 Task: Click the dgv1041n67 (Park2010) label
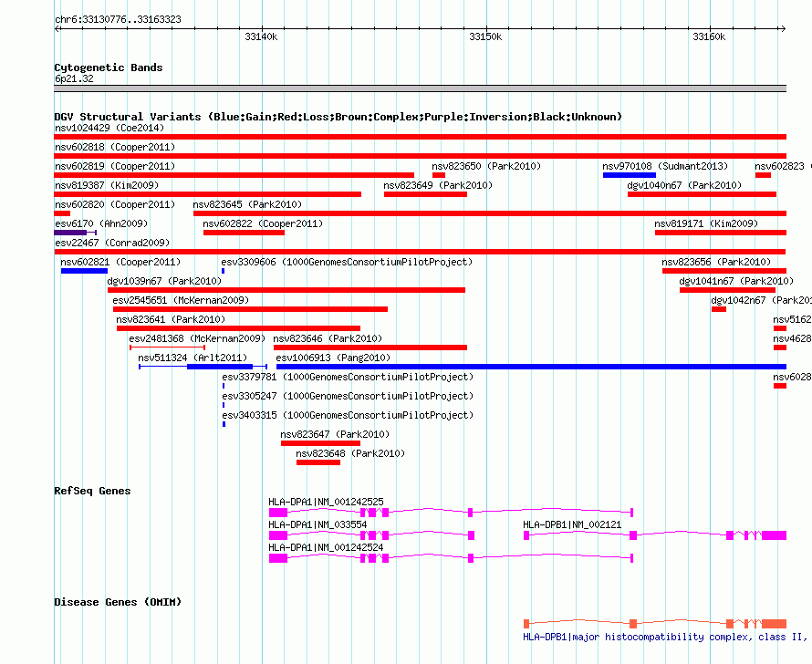[x=736, y=281]
